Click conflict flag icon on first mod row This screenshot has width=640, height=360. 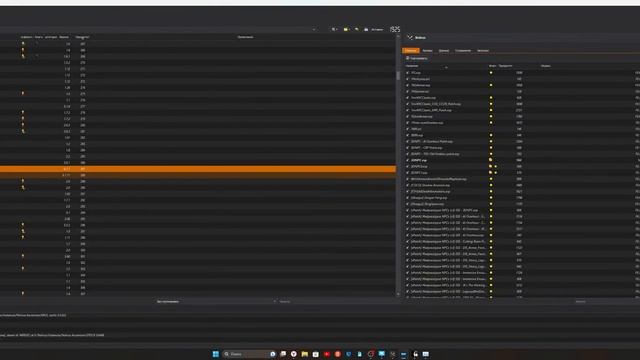coord(23,43)
